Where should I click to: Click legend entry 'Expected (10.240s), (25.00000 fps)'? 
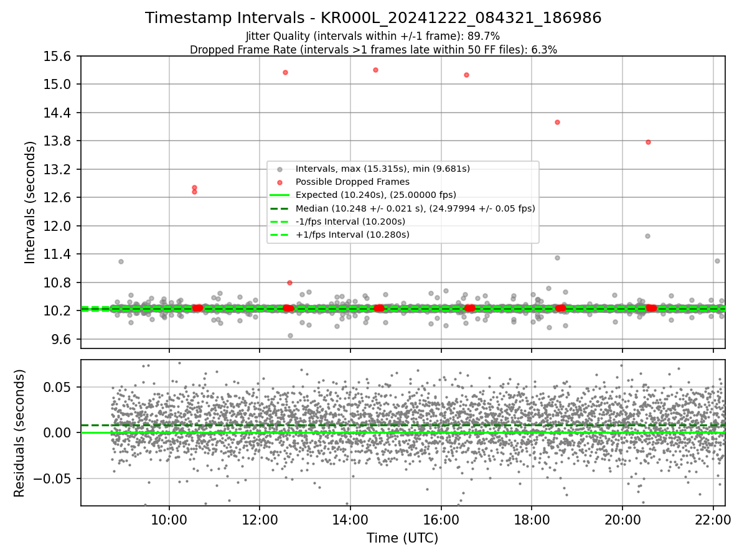point(375,195)
